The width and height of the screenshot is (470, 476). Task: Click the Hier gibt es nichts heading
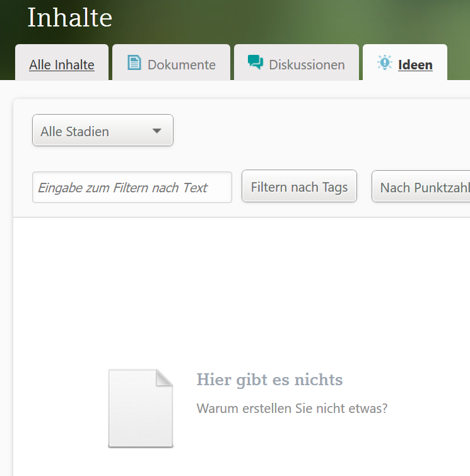(269, 380)
